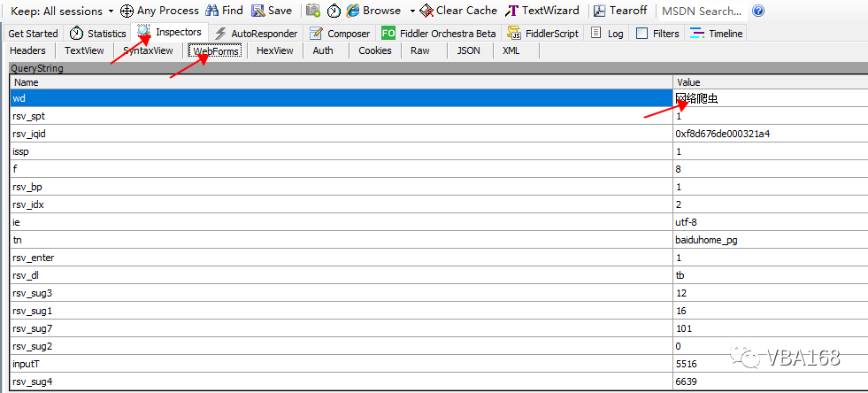The width and height of the screenshot is (868, 393).
Task: Click the Save disk icon
Action: [258, 11]
